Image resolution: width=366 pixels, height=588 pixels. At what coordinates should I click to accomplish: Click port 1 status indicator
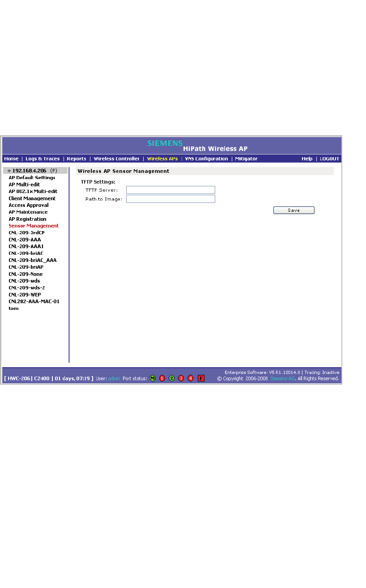pyautogui.click(x=162, y=378)
